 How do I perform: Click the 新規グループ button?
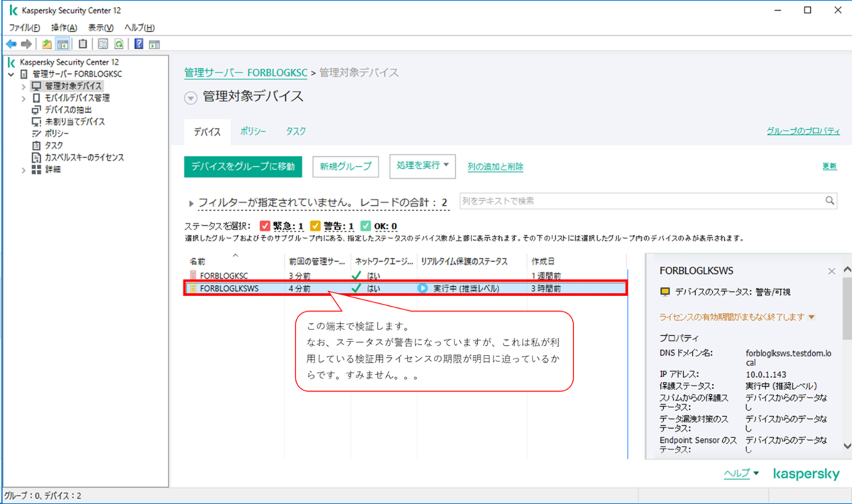(345, 166)
